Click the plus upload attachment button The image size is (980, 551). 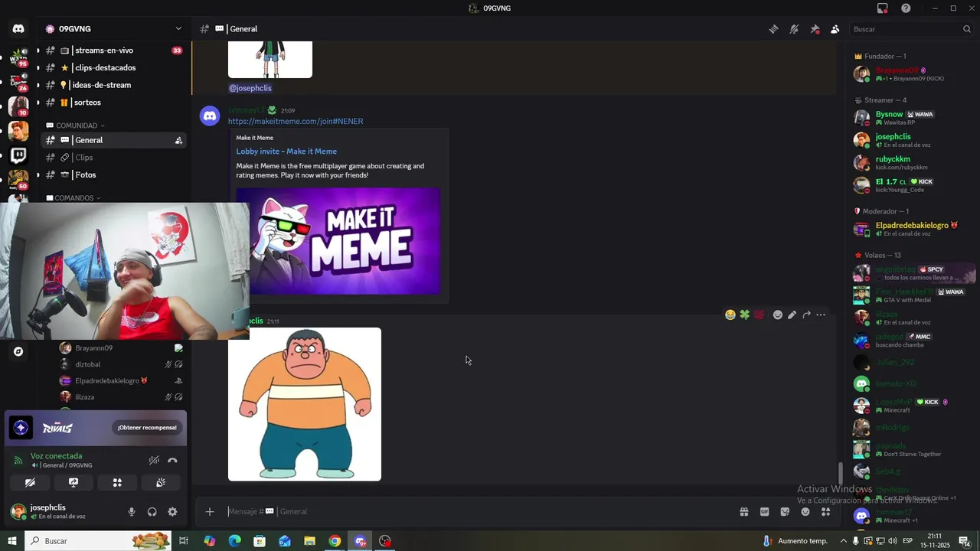[x=210, y=512]
